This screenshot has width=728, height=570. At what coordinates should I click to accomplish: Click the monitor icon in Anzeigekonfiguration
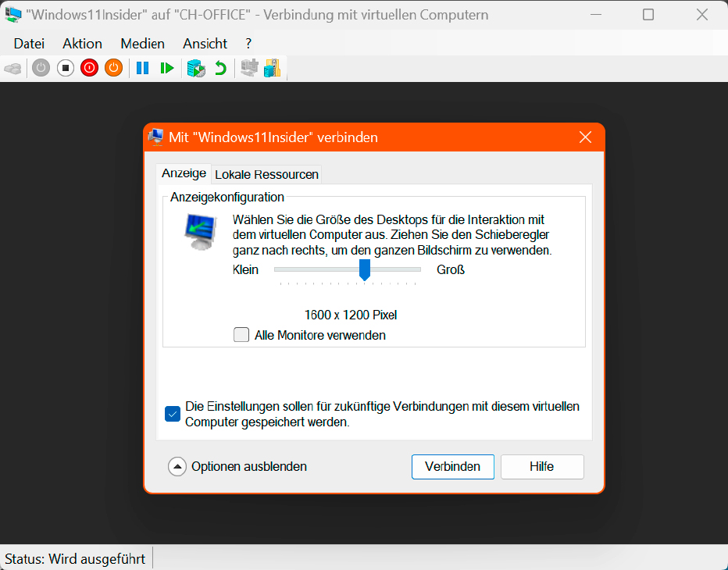[x=201, y=232]
